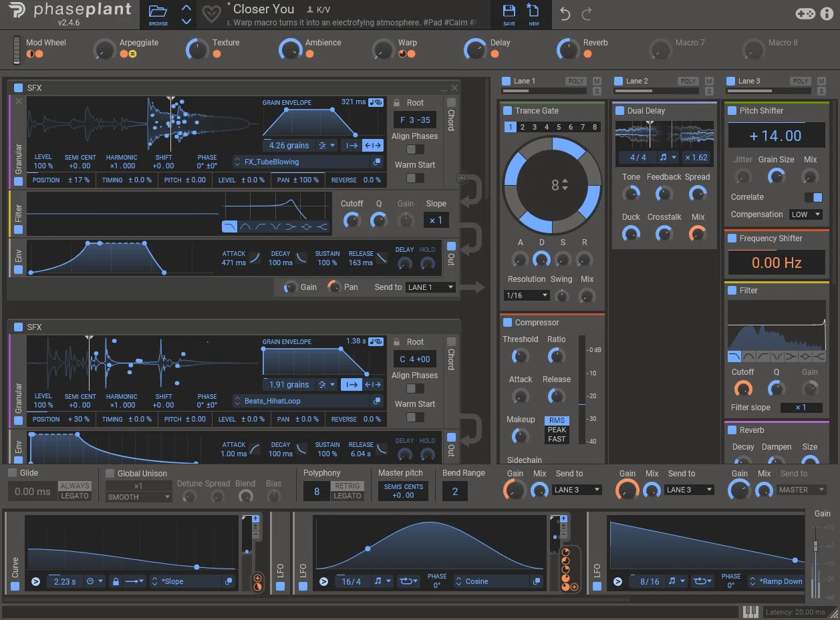
Task: Click the Redo arrow icon
Action: pos(587,14)
